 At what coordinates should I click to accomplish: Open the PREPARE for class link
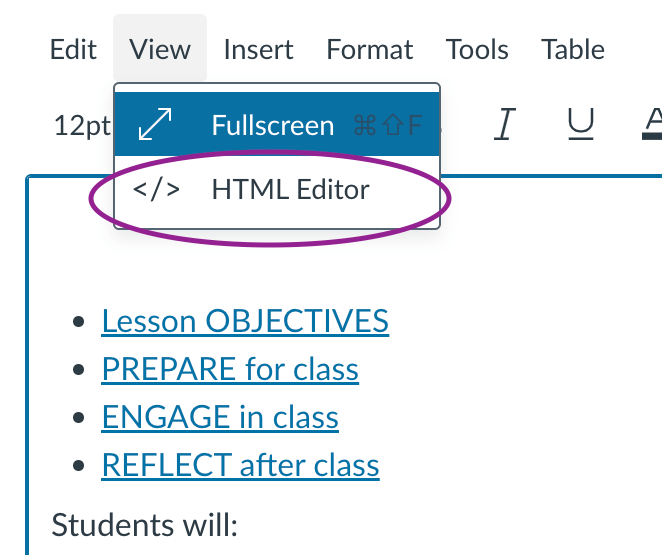tap(230, 369)
